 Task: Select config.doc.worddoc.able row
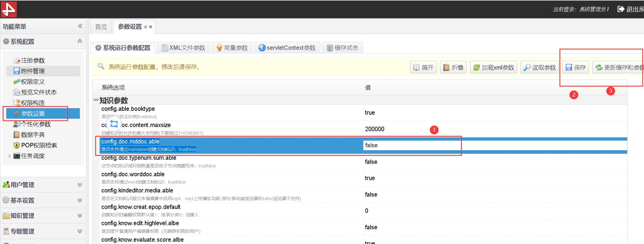coord(360,178)
